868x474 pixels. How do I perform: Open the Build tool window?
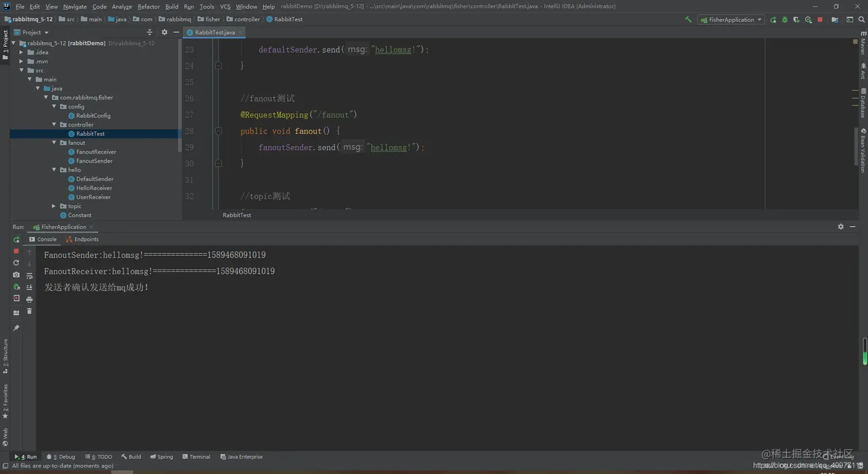click(131, 457)
